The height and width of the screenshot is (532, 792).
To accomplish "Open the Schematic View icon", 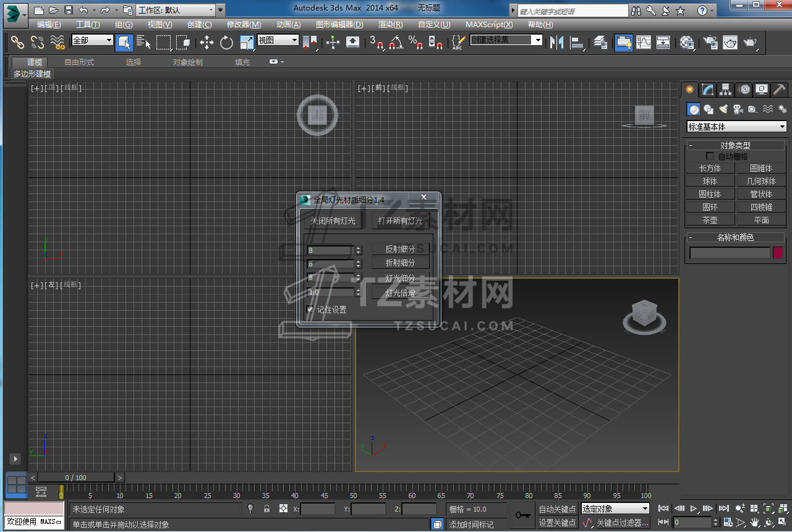I will (x=663, y=42).
